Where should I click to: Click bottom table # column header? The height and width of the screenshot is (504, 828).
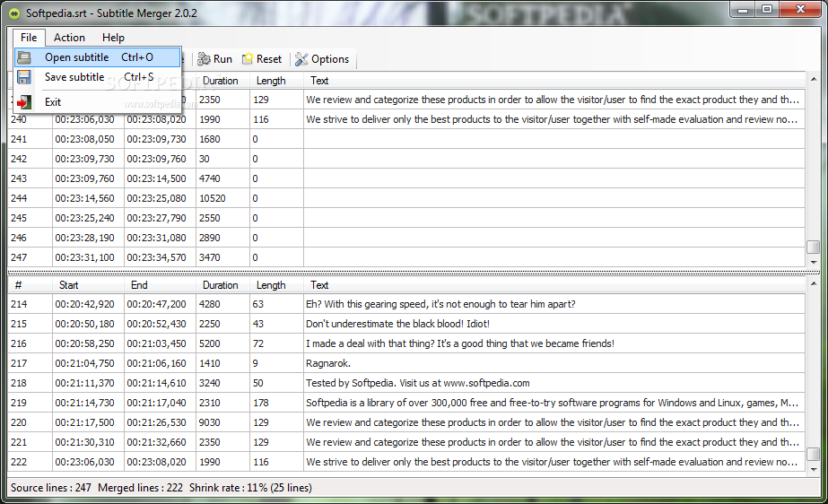coord(30,285)
